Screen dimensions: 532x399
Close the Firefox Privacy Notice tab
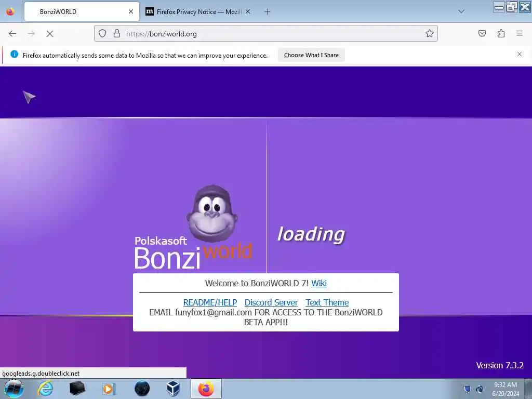[x=248, y=11]
